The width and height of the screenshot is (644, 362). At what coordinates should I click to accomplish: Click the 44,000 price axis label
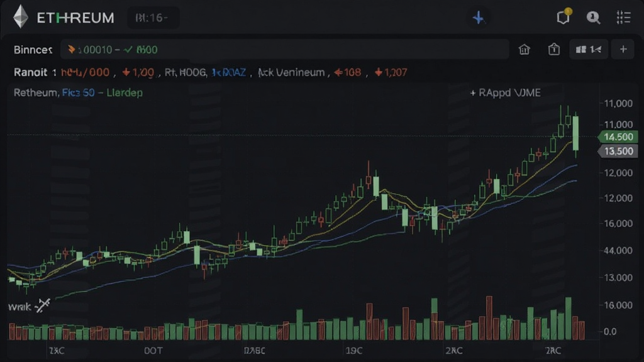(619, 250)
